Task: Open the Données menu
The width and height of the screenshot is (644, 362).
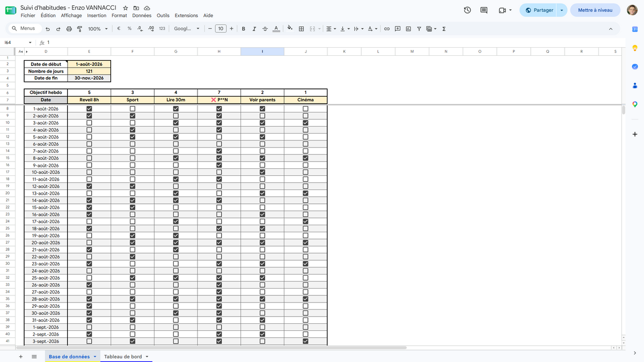Action: pos(142,16)
